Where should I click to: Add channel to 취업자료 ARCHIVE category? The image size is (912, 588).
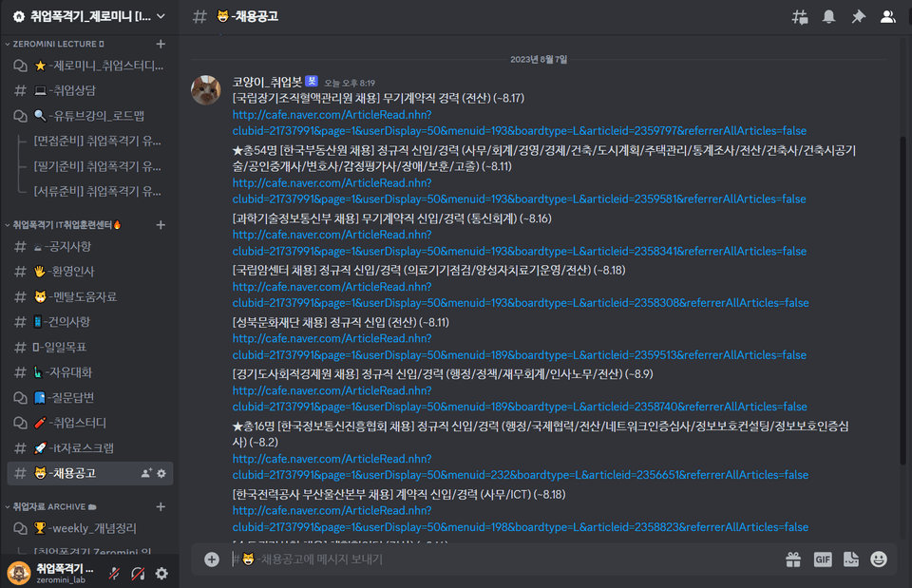point(161,506)
